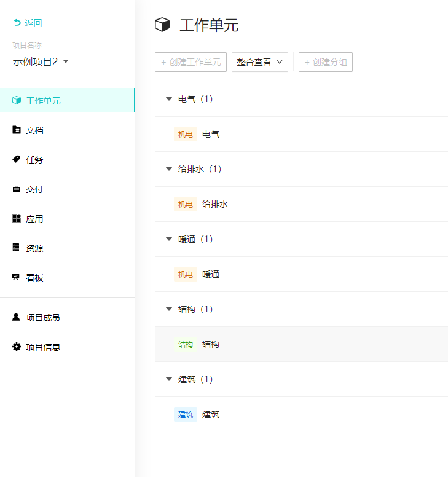Open the 结构 work unit row
Screen dimensions: 448x477
tap(301, 344)
